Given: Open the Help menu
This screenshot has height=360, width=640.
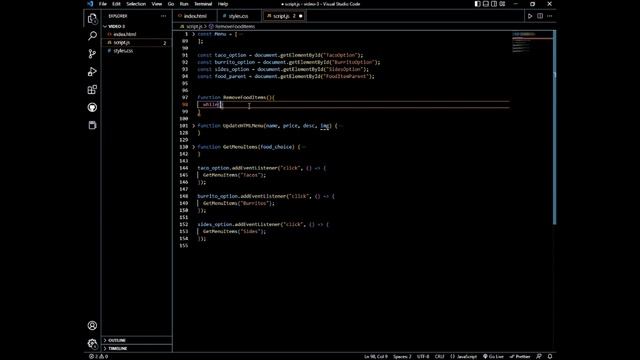Looking at the screenshot, I should tap(223, 4).
